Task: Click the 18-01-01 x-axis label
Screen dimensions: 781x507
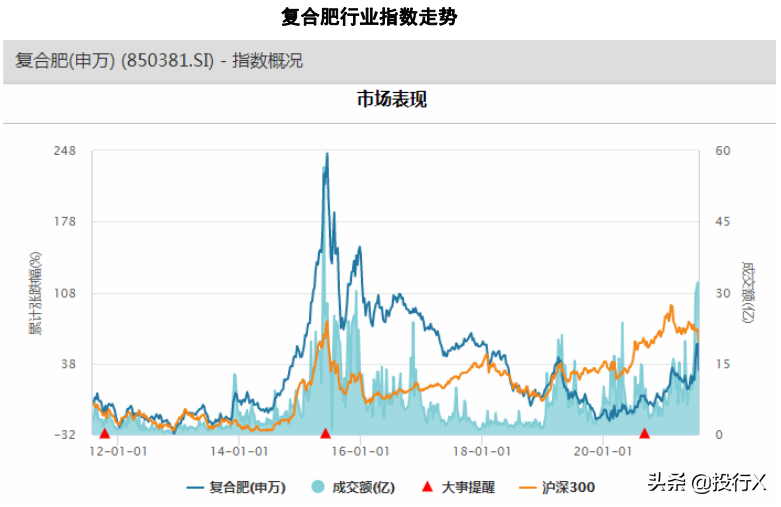Action: [x=482, y=452]
